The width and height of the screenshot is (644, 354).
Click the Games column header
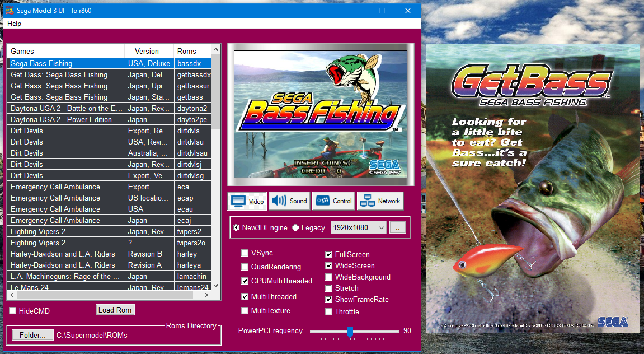(x=65, y=51)
